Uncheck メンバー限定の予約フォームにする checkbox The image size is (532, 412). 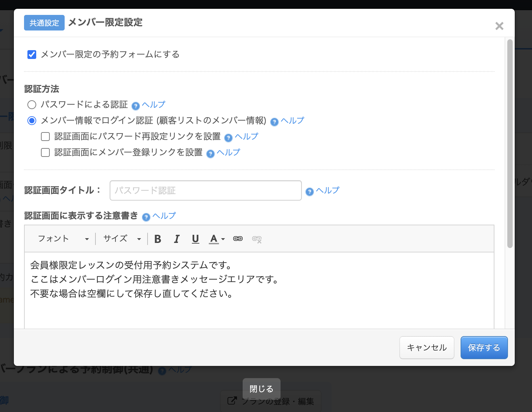coord(32,55)
